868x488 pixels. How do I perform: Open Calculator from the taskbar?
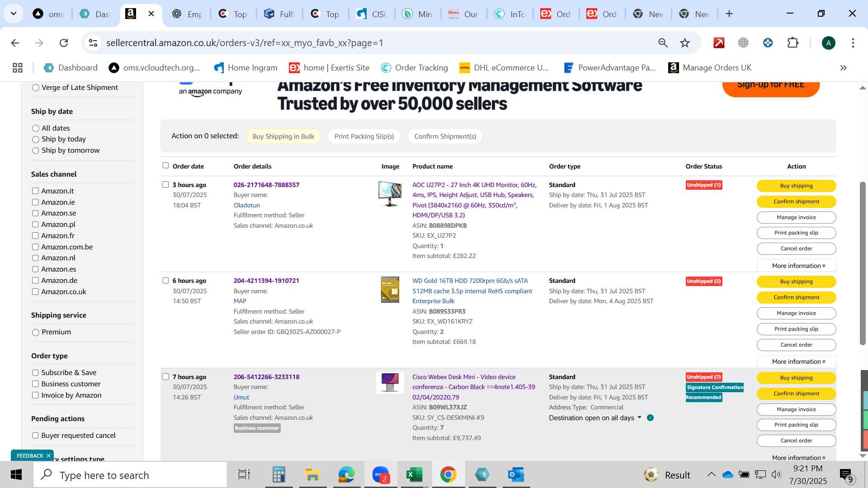pos(278,475)
